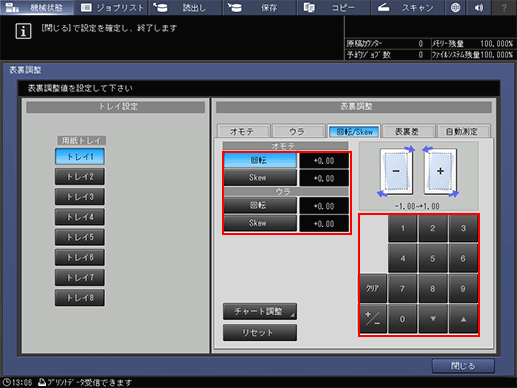Image resolution: width=517 pixels, height=388 pixels.
Task: Click the 原稿カウンター value
Action: point(421,44)
